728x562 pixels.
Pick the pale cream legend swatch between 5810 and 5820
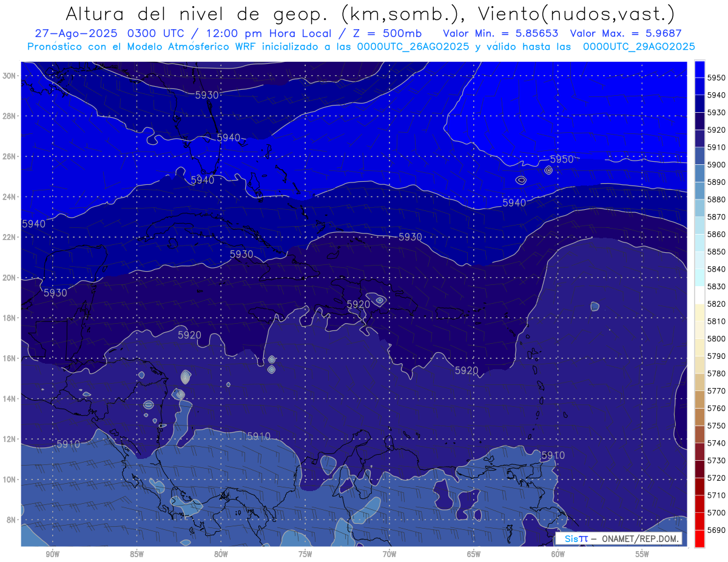[699, 312]
